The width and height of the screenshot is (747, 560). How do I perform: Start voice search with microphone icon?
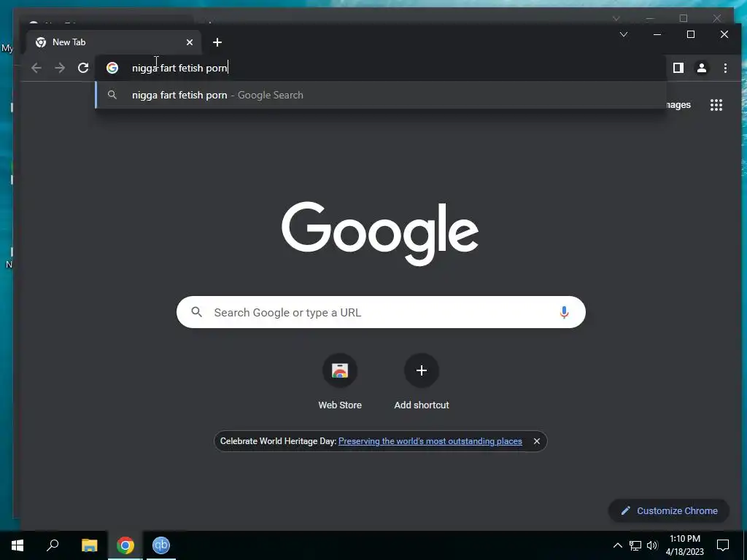pos(564,312)
